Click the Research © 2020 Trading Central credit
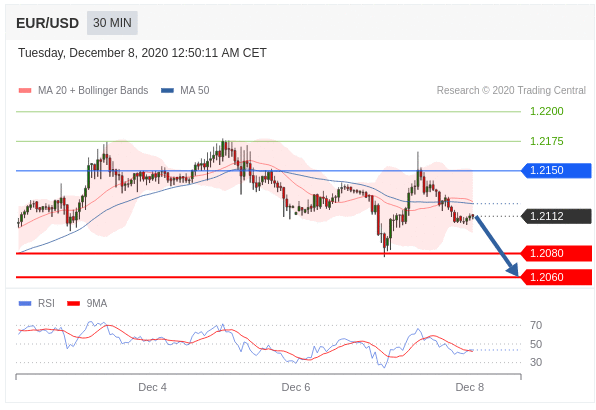 tap(511, 90)
